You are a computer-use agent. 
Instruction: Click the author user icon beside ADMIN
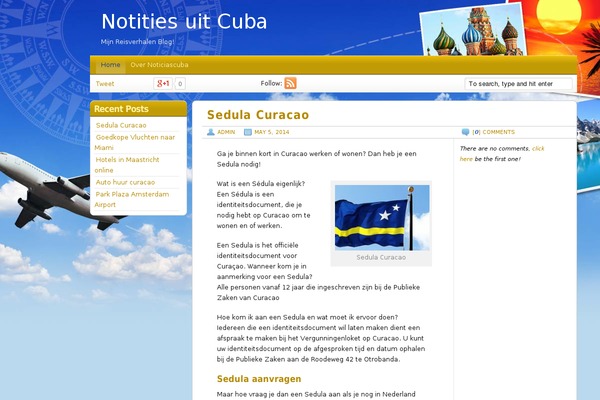pyautogui.click(x=210, y=132)
